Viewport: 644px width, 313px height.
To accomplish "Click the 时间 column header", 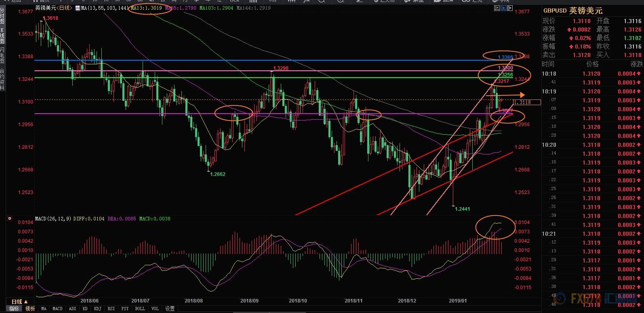I will click(548, 64).
